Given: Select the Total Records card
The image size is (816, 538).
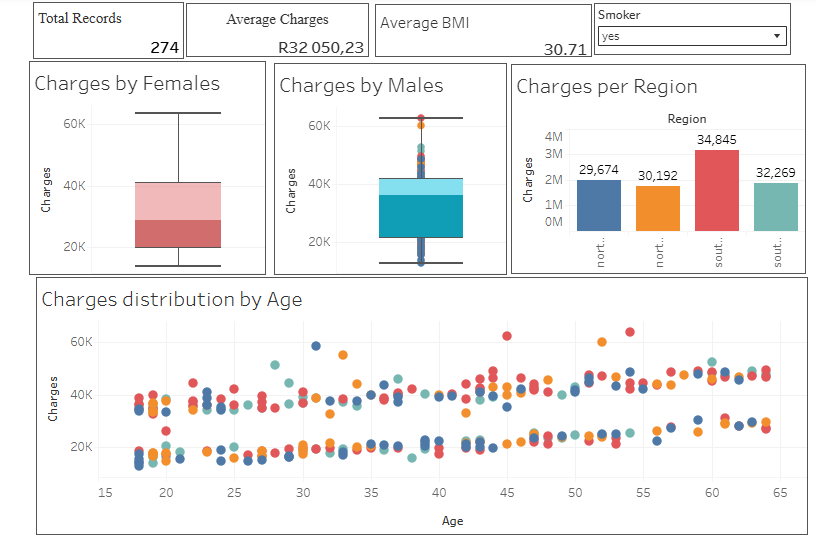Looking at the screenshot, I should coord(108,30).
